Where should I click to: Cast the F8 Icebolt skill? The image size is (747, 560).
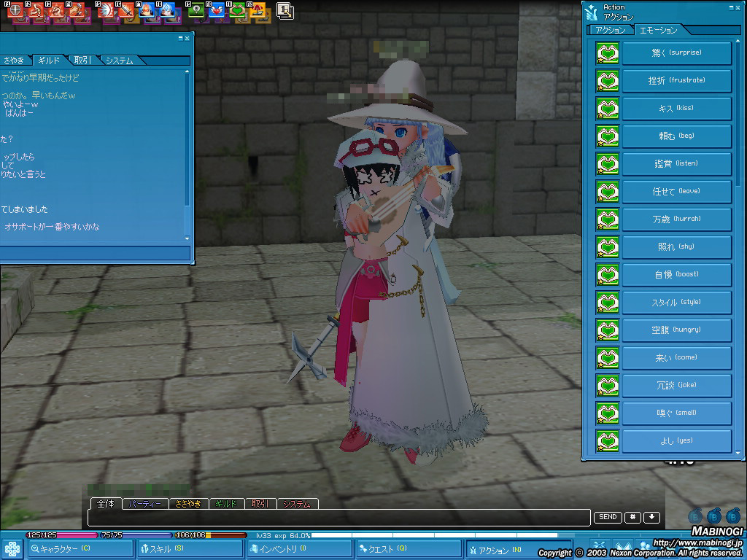click(x=167, y=10)
